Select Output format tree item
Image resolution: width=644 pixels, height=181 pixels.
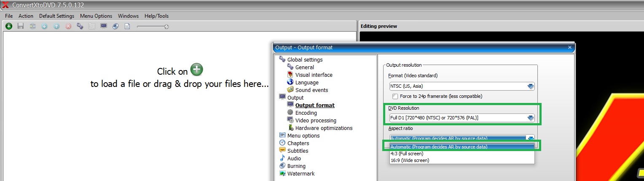[x=315, y=105]
